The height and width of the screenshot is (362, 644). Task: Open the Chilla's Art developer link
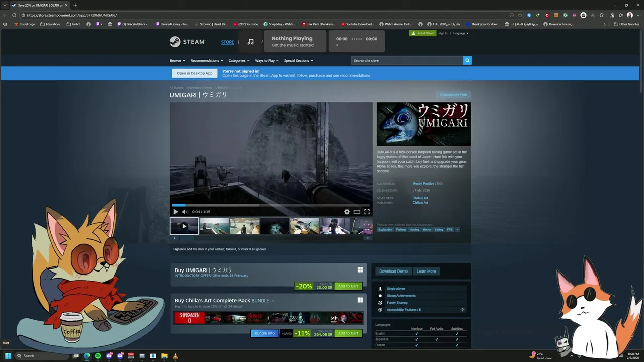tap(420, 198)
